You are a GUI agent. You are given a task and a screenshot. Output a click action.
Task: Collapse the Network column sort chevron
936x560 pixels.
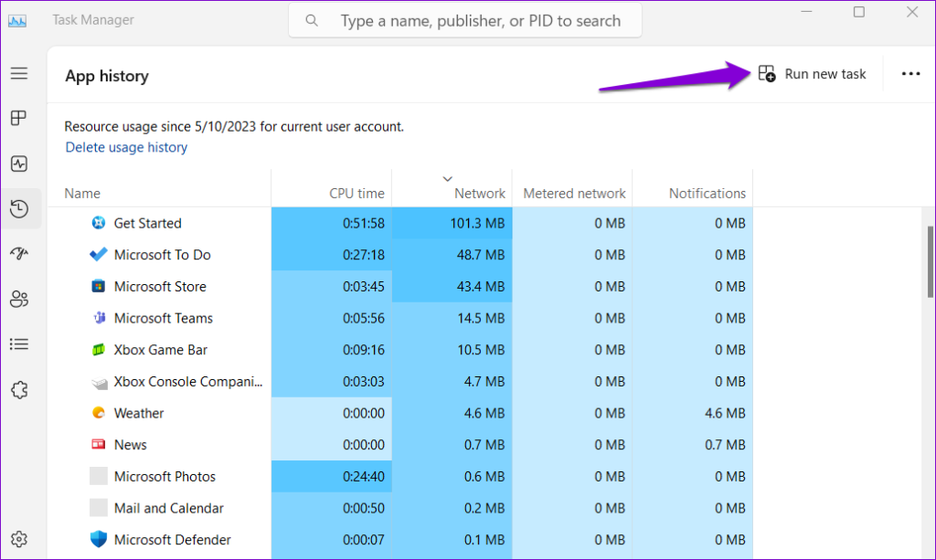(x=447, y=178)
